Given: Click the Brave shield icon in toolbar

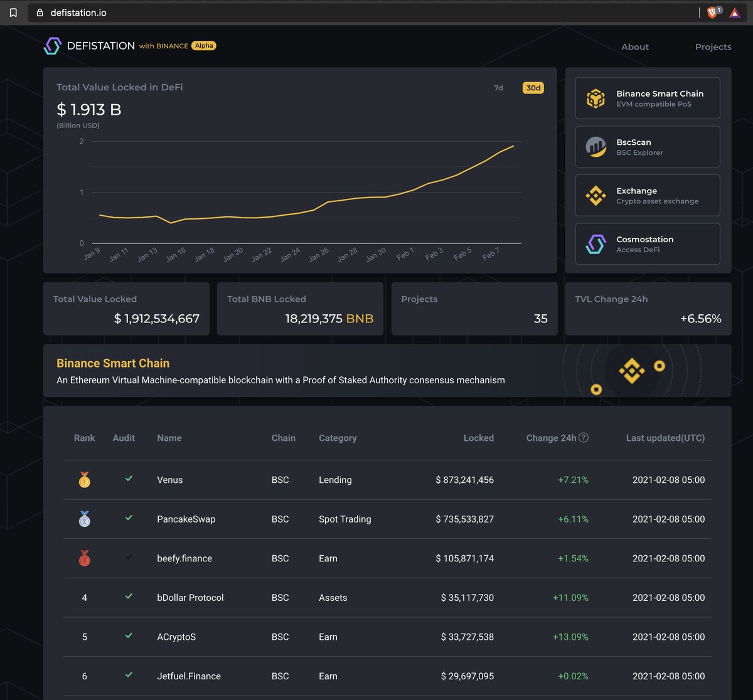Looking at the screenshot, I should (x=712, y=12).
